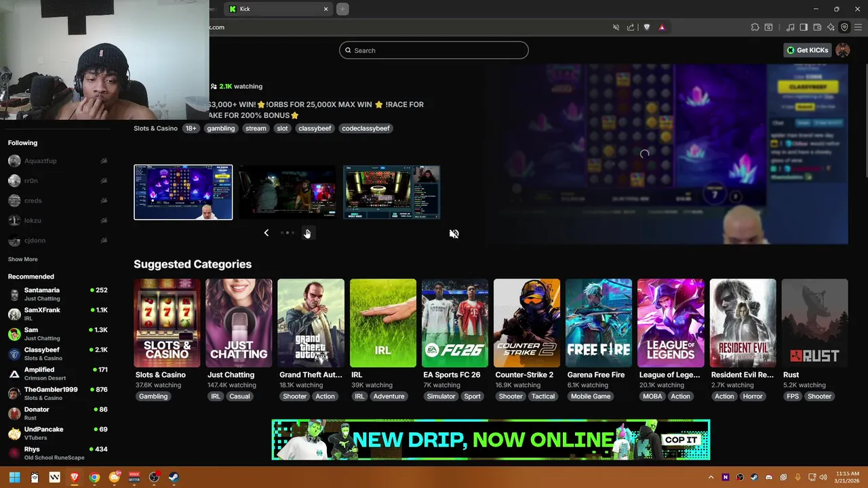This screenshot has width=868, height=488.
Task: Expand Show More in Following list
Action: (22, 259)
